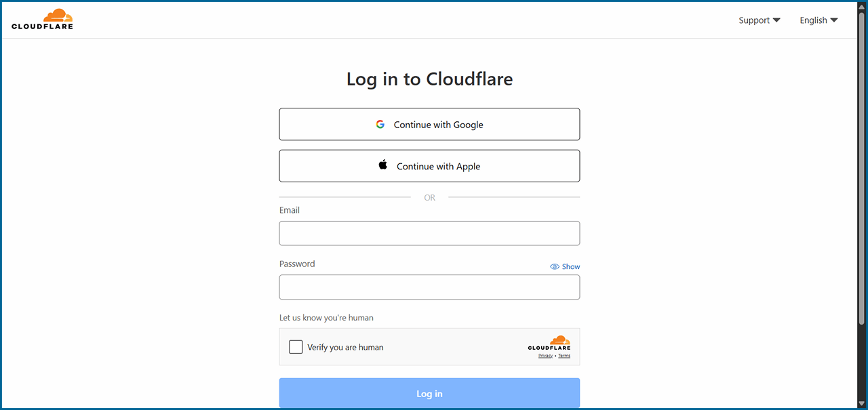The height and width of the screenshot is (410, 868).
Task: Open the Terms link in captcha widget
Action: click(564, 356)
